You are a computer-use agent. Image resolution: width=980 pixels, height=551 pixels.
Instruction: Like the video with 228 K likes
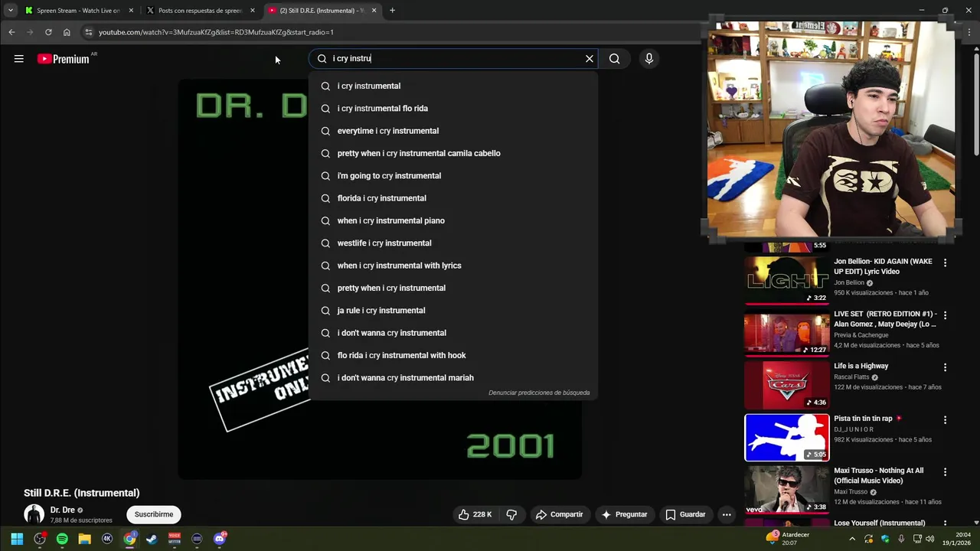point(475,514)
